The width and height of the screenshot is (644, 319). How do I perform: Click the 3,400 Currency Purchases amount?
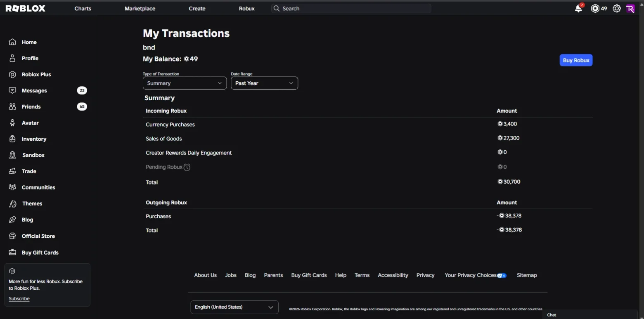point(507,124)
